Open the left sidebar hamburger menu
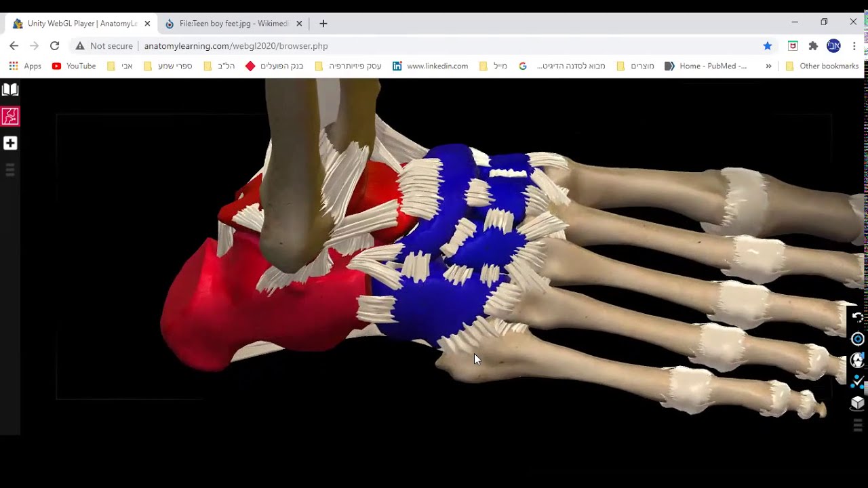The width and height of the screenshot is (868, 488). (x=10, y=170)
